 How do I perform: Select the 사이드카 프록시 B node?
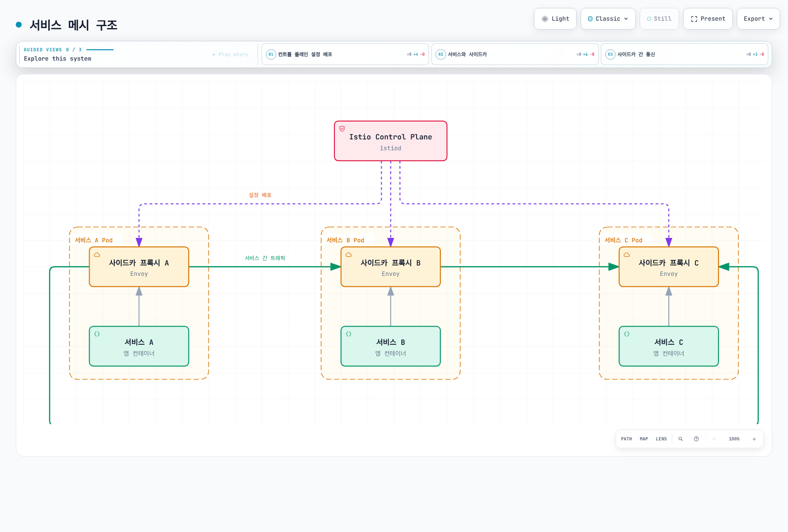pos(391,266)
